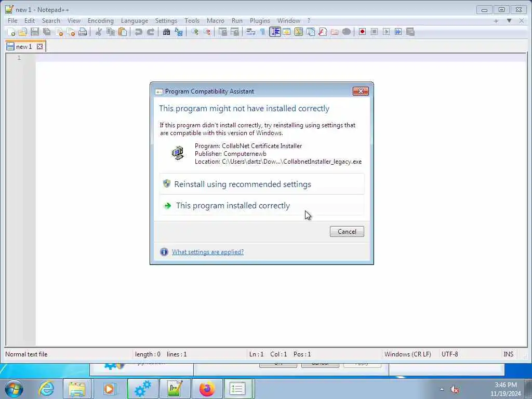Open the Settings menu
This screenshot has width=532, height=399.
pyautogui.click(x=166, y=21)
